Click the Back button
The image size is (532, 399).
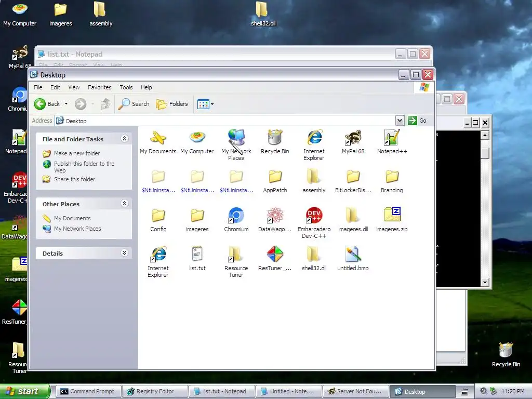[47, 104]
